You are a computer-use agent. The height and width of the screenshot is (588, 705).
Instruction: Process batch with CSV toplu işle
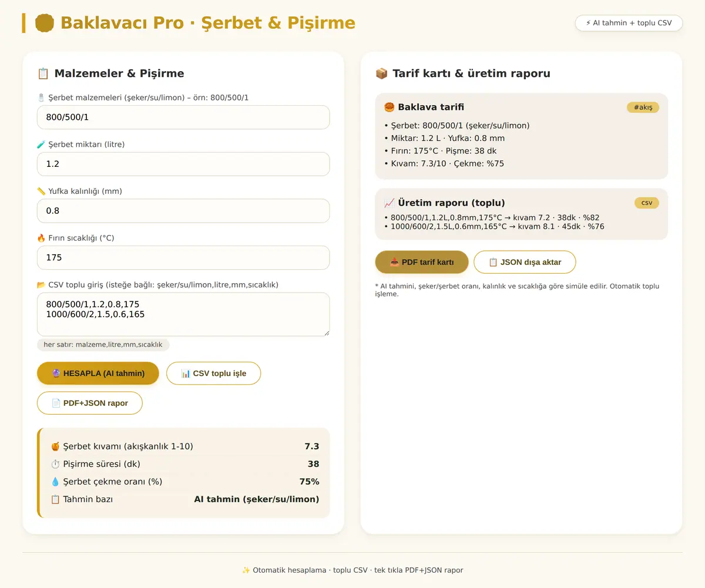click(x=214, y=373)
